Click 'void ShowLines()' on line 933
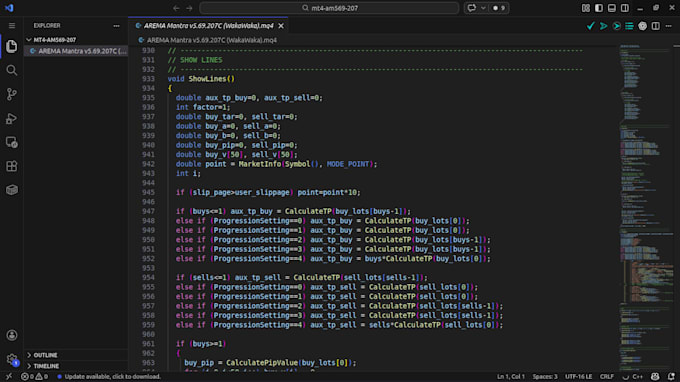The image size is (680, 382). [201, 78]
